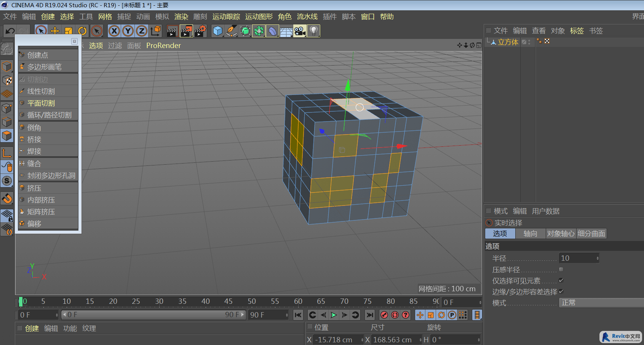Click frame 45 on timeline ruler

click(229, 302)
